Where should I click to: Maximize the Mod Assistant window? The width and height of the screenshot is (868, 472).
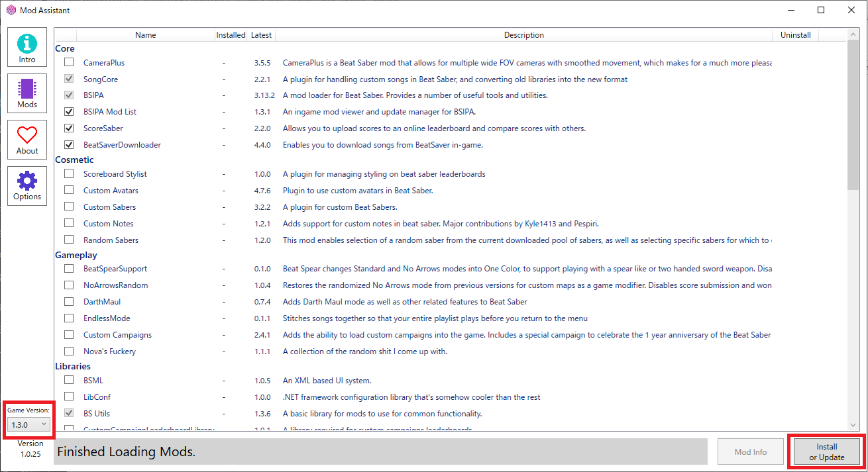point(821,10)
